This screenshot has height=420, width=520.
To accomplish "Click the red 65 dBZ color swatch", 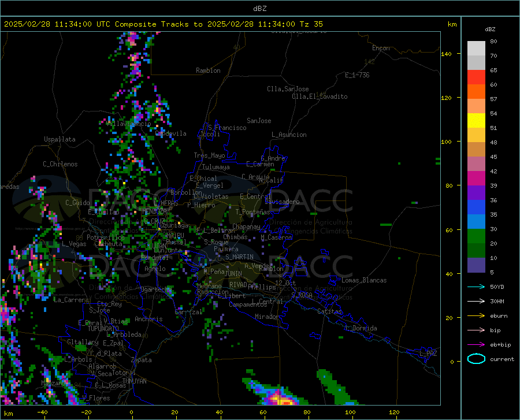I will click(476, 77).
